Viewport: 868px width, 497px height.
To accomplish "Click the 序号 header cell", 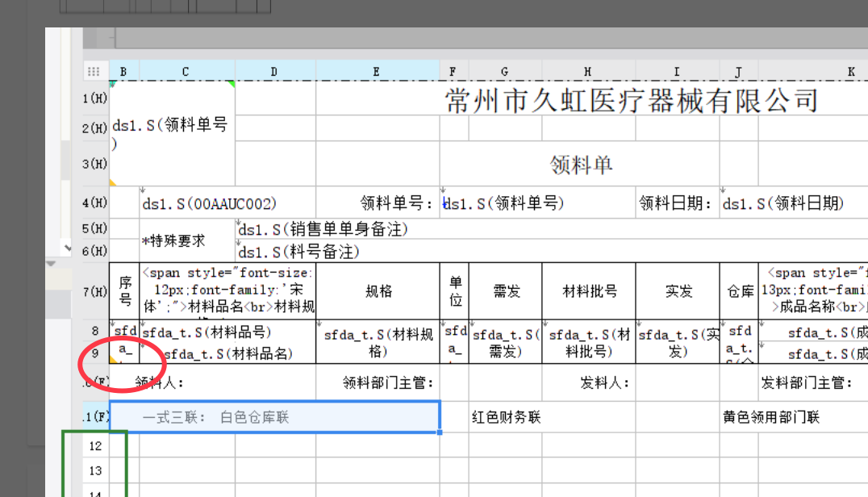I will [x=124, y=291].
